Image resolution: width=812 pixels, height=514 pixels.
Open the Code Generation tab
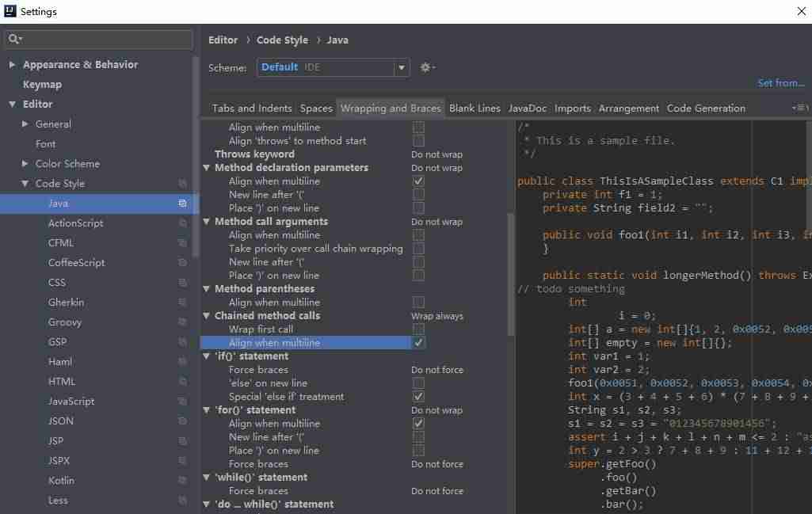coord(706,109)
